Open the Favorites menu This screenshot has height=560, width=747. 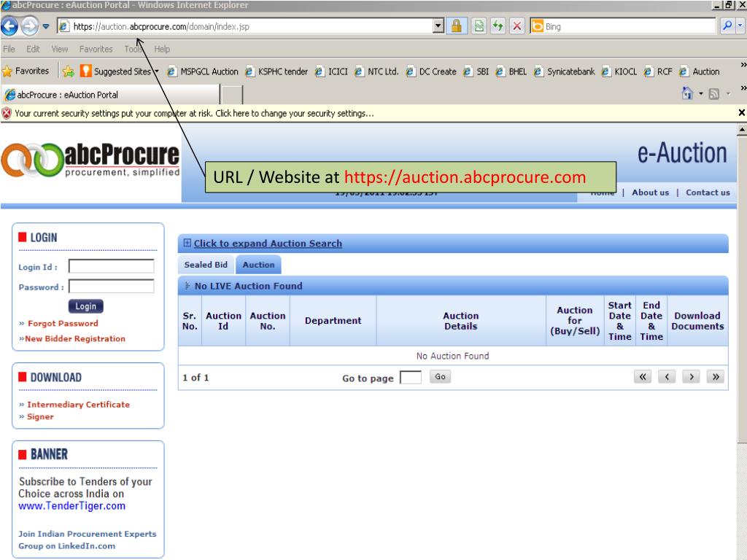[96, 49]
